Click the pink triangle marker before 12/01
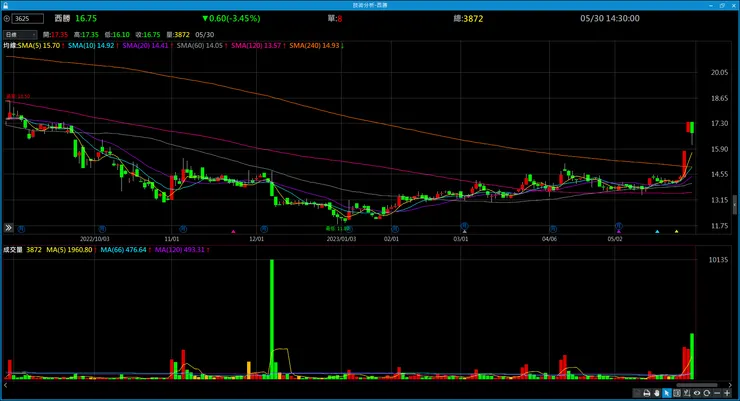This screenshot has height=401, width=740. tap(233, 231)
